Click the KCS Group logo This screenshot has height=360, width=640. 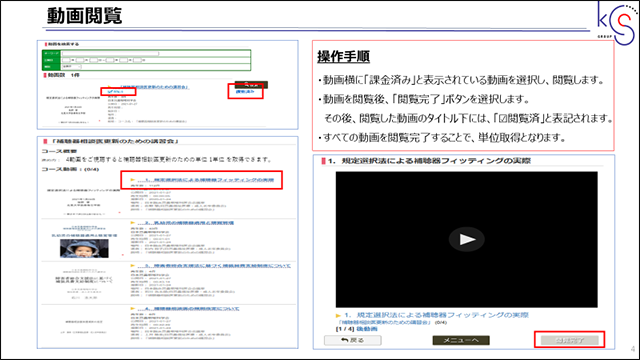(x=617, y=23)
